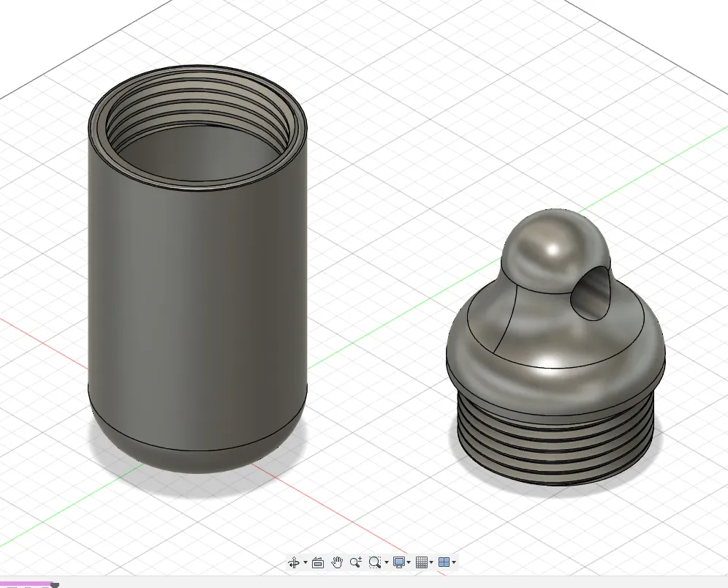Select the hole through the cap knob
Viewport: 728px width, 588px height.
tap(590, 293)
